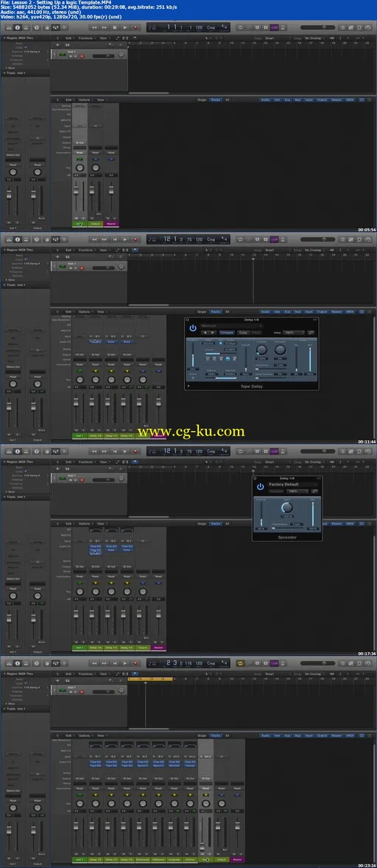Image resolution: width=377 pixels, height=868 pixels.
Task: Click the Aux channel fader in bottom frame
Action: coord(202,846)
